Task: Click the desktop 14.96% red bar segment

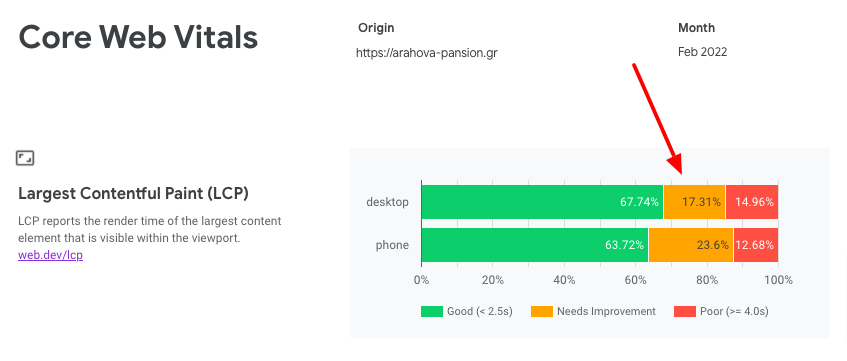Action: coord(752,202)
